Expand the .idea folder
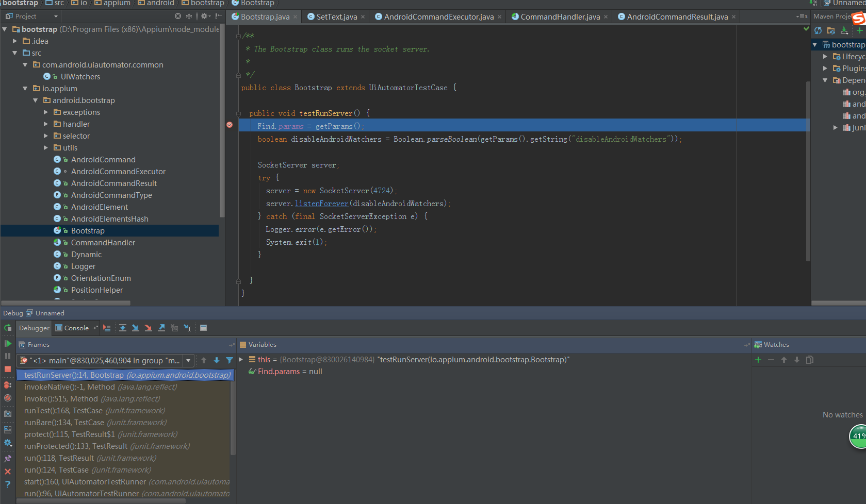The height and width of the screenshot is (504, 866). pos(15,41)
